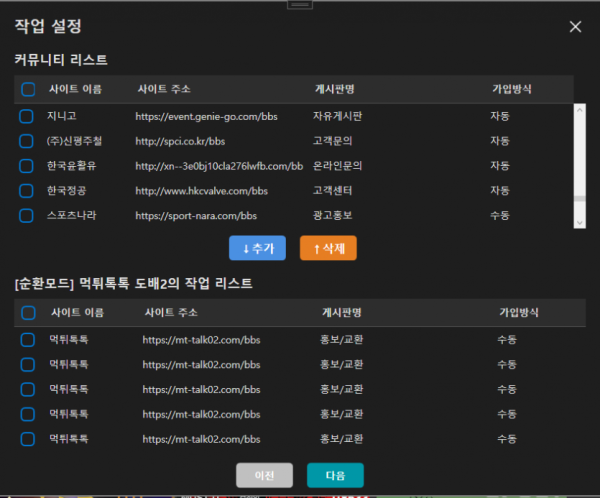The image size is (600, 498).
Task: Click the 사이트 주소 header in community list
Action: click(x=165, y=89)
